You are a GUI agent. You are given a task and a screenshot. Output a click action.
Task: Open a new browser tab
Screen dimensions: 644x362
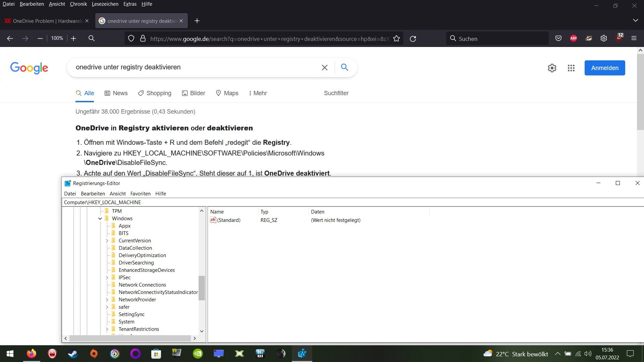(197, 21)
